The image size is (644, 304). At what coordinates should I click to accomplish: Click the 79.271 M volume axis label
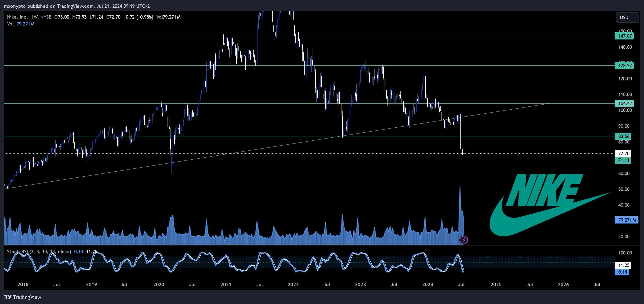coord(626,220)
